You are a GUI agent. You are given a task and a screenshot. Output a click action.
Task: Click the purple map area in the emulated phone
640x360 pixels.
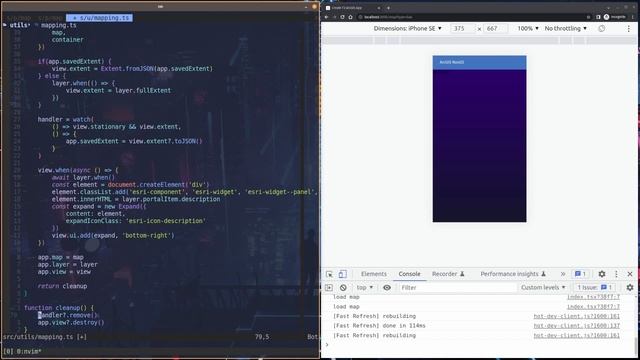click(x=480, y=146)
